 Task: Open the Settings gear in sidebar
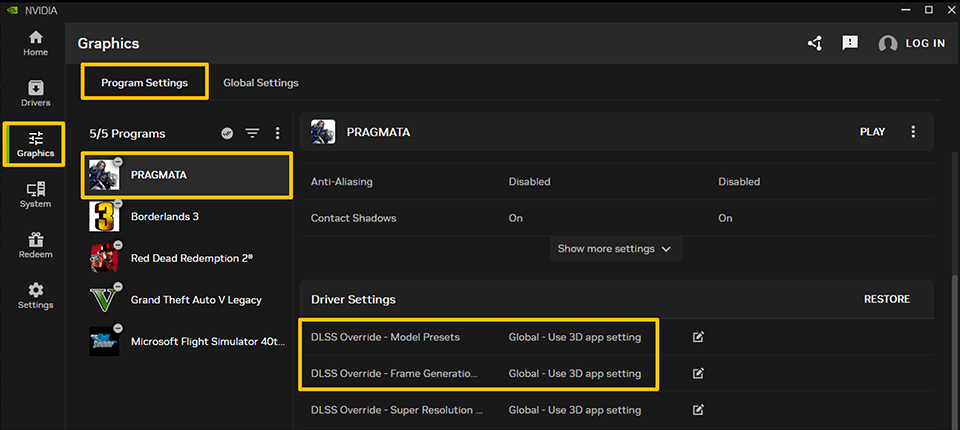pos(36,296)
